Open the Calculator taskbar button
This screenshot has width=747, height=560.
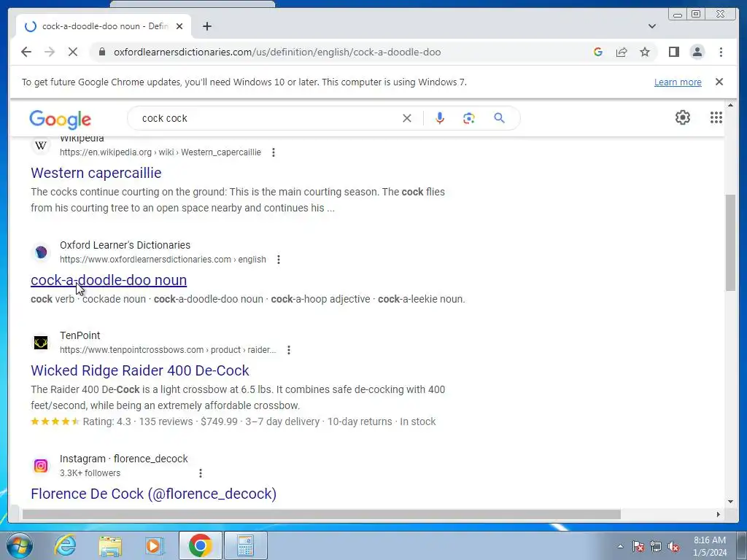pos(245,545)
